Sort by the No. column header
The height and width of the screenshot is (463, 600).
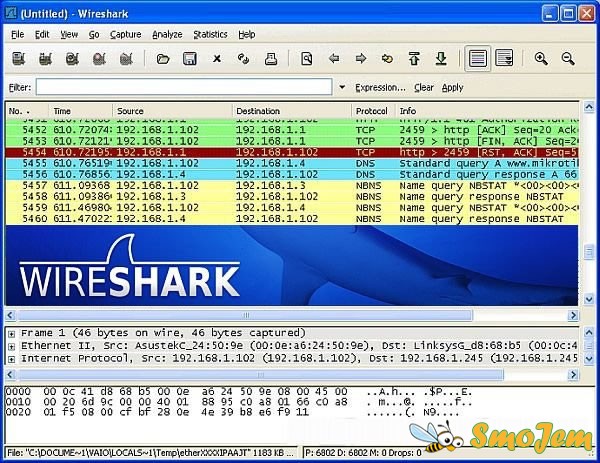[x=27, y=111]
